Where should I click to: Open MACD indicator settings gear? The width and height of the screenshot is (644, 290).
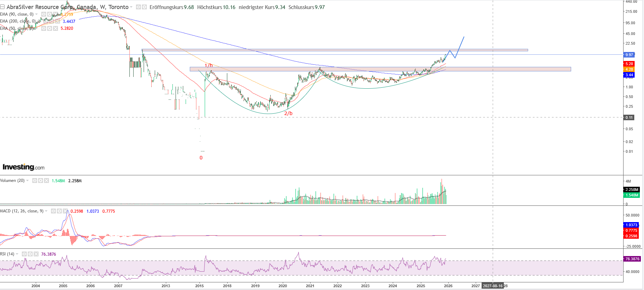coord(59,211)
